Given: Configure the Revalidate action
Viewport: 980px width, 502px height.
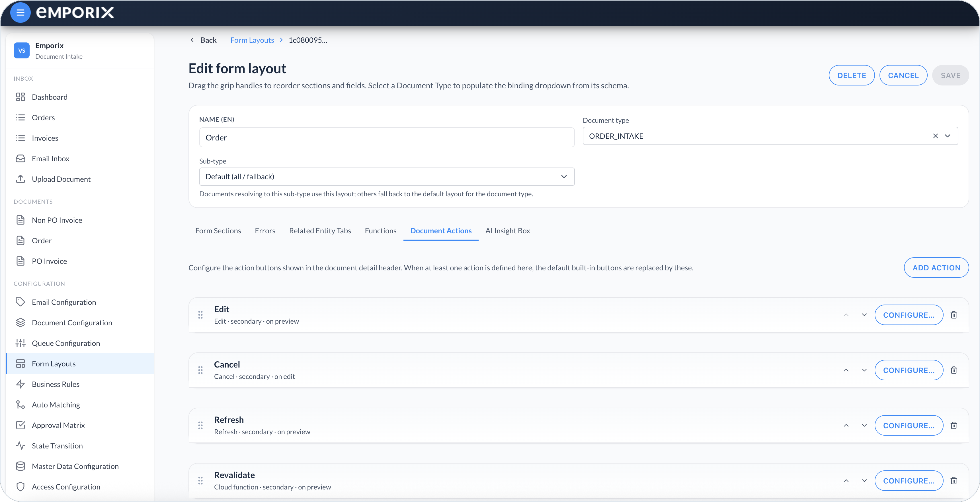Looking at the screenshot, I should click(909, 481).
